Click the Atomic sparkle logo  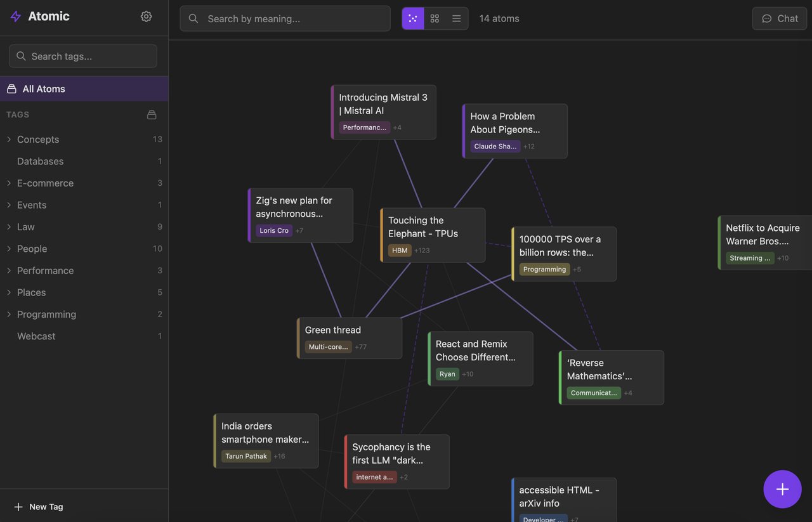pyautogui.click(x=15, y=16)
